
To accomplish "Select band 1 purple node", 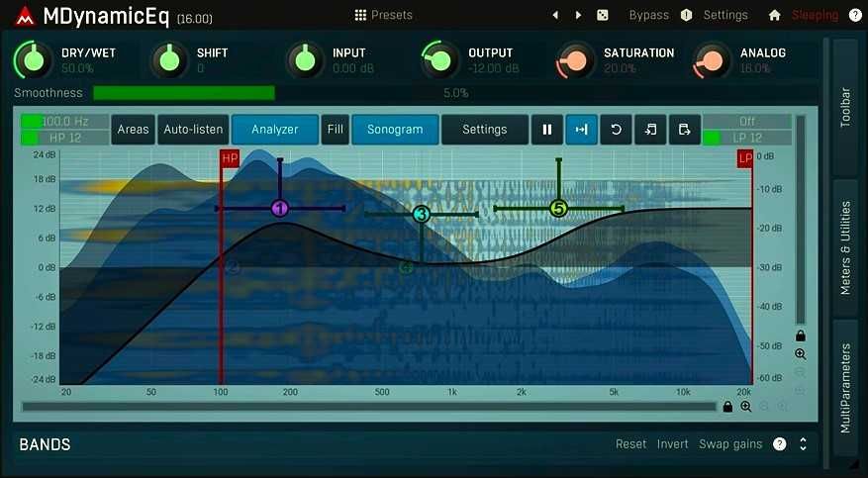I will pos(280,209).
